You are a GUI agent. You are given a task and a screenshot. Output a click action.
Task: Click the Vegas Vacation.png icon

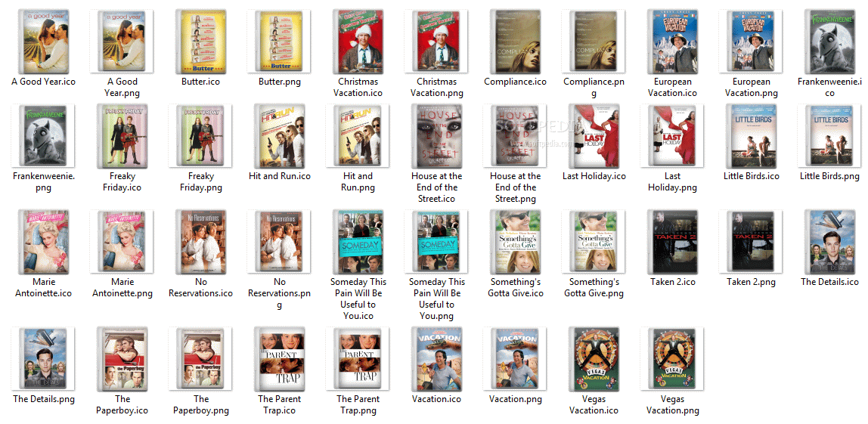[x=672, y=359]
